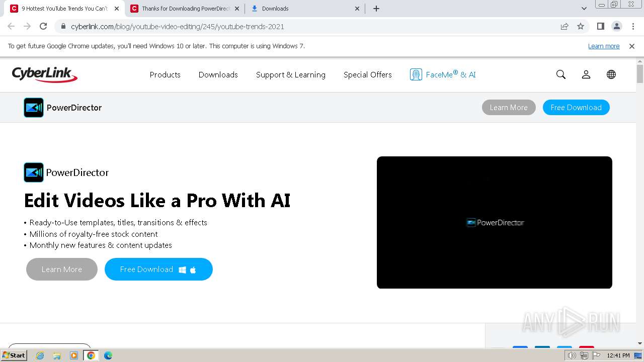Open Windows Explorer folder in taskbar
Image resolution: width=644 pixels, height=362 pixels.
pyautogui.click(x=57, y=355)
